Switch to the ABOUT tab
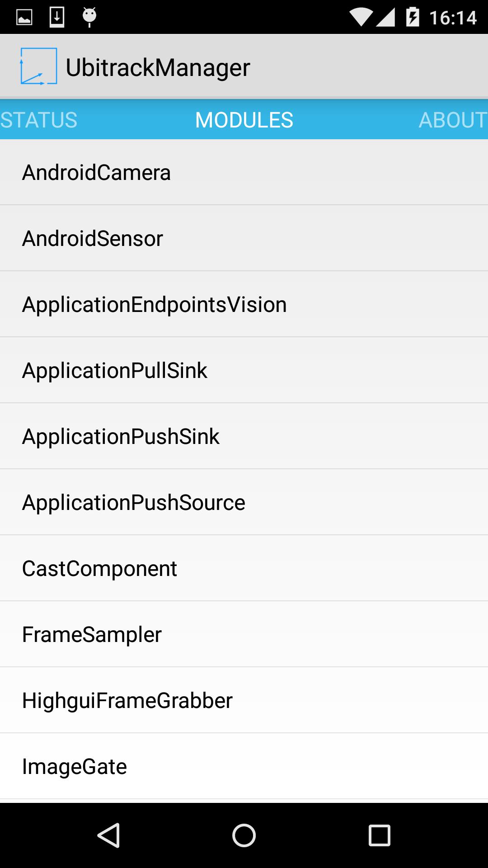The image size is (488, 868). tap(453, 120)
